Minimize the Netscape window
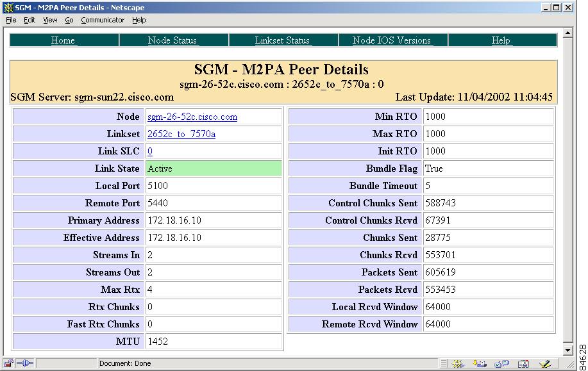588x371 pixels. coord(546,8)
